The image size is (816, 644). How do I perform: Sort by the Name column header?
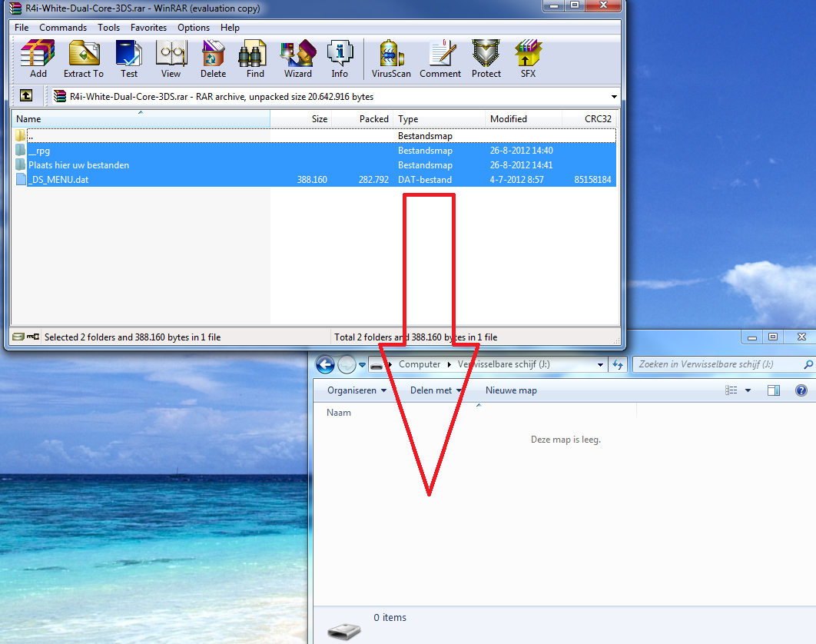click(x=141, y=118)
